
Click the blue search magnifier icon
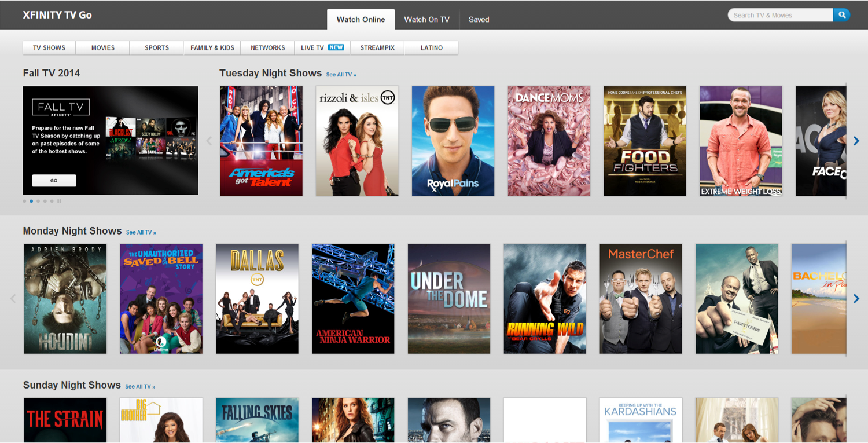pyautogui.click(x=841, y=15)
